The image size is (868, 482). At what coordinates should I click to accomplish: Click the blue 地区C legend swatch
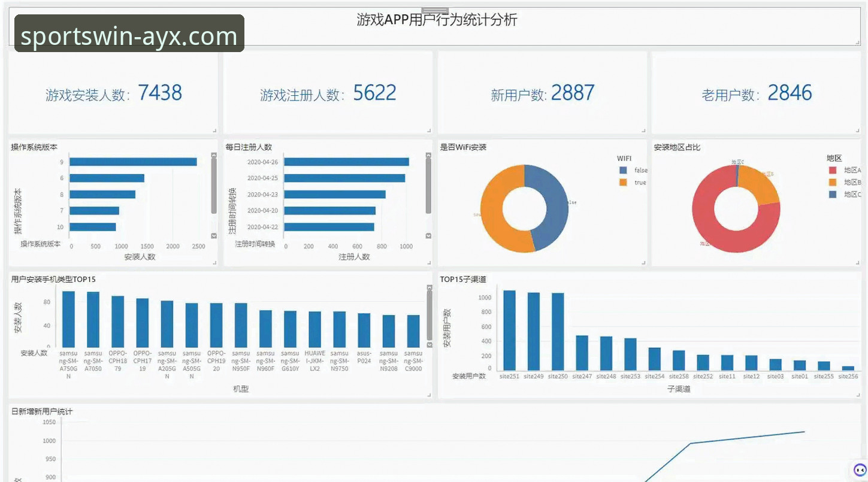(833, 194)
